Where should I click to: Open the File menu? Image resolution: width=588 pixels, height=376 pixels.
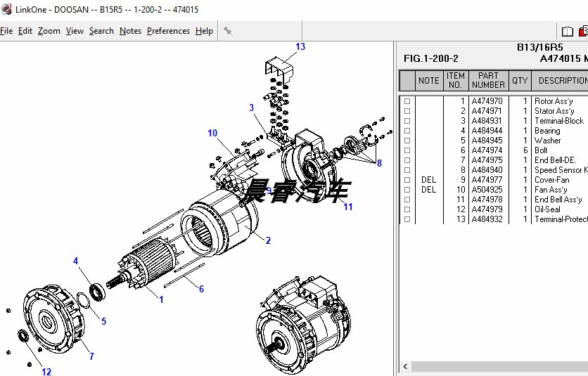click(6, 31)
